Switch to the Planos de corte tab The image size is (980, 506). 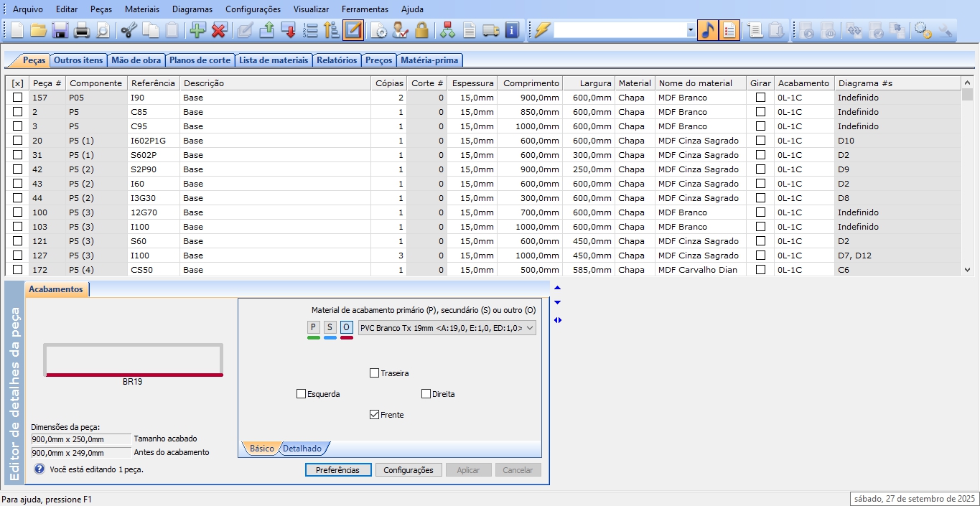coord(200,60)
